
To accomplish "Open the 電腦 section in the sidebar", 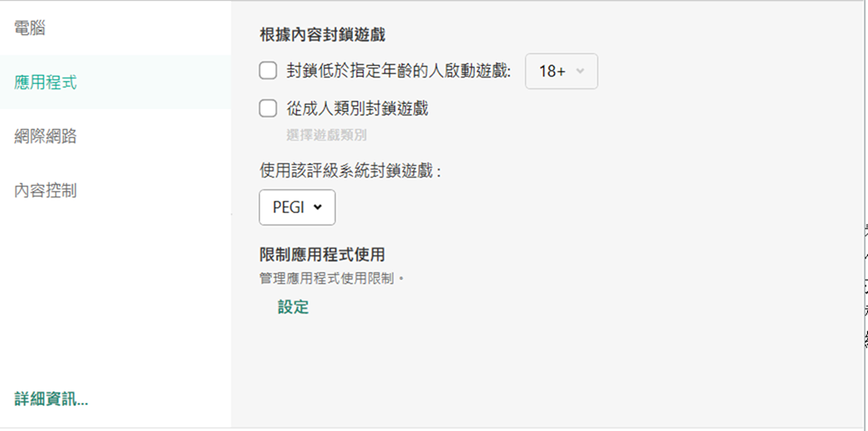I will (30, 28).
